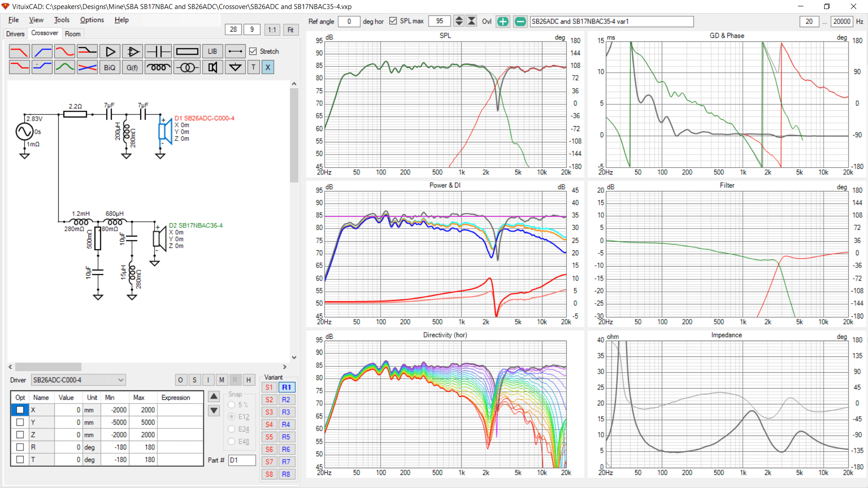Add a BiQ biquad block
The image size is (868, 488).
click(110, 67)
